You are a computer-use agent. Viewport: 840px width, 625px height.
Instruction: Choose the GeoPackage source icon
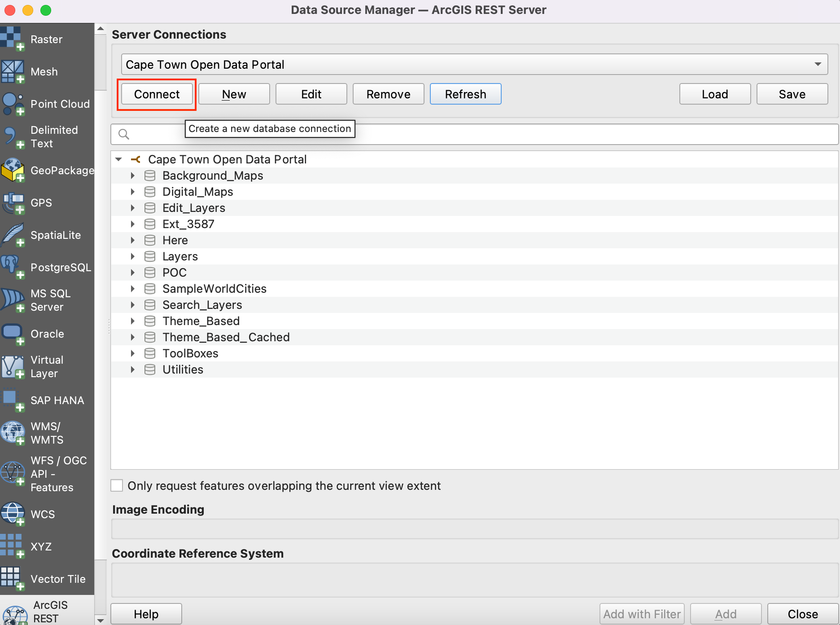point(13,171)
